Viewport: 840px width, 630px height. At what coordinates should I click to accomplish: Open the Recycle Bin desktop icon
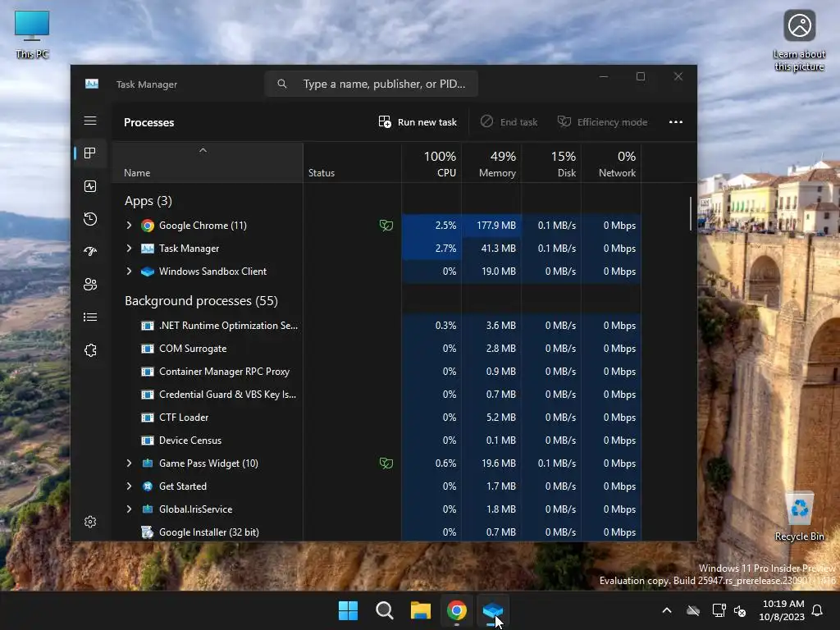[799, 517]
